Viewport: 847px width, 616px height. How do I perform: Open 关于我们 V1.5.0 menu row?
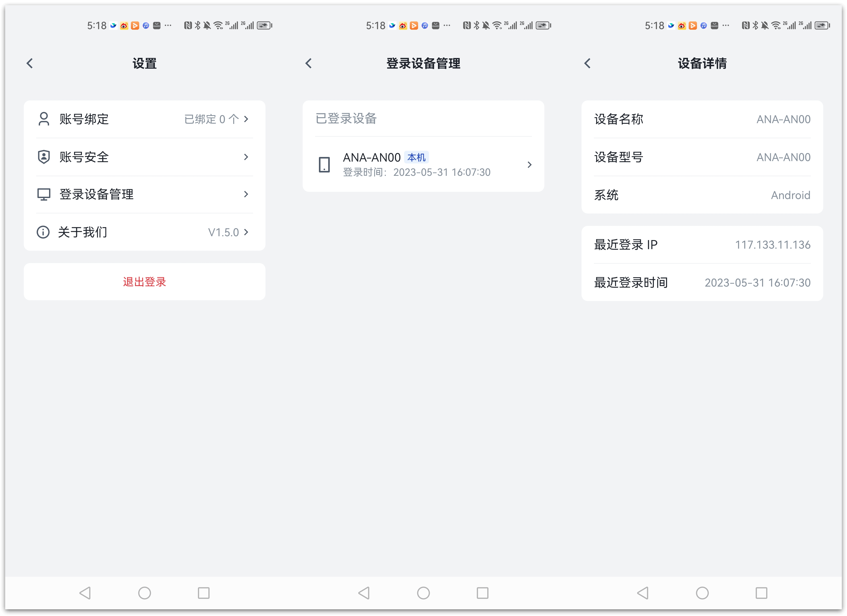144,232
